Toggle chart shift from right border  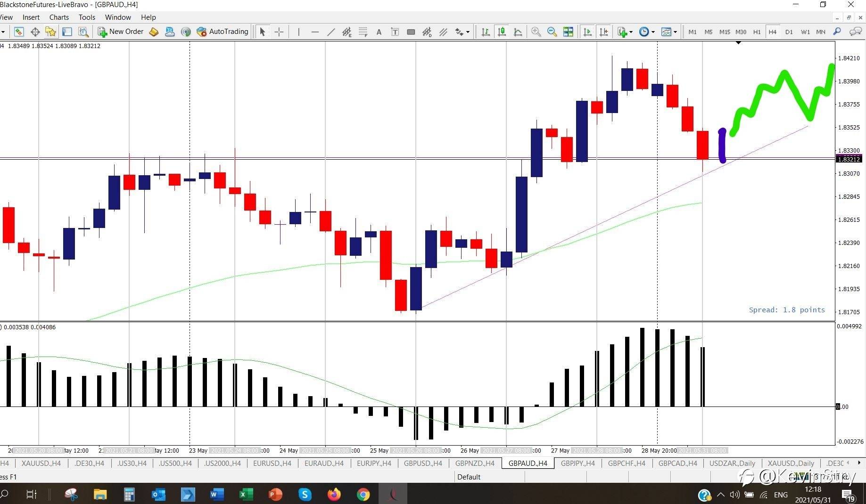pyautogui.click(x=603, y=32)
